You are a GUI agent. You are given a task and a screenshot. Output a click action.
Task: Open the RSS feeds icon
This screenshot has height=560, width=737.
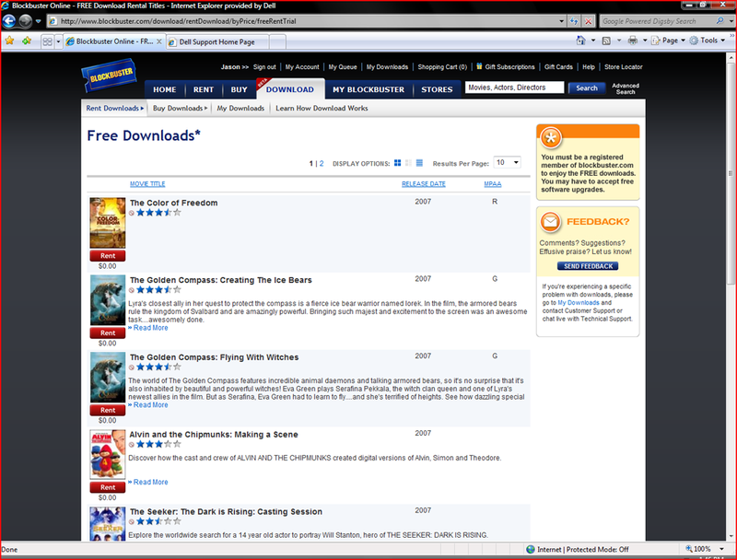click(x=606, y=41)
